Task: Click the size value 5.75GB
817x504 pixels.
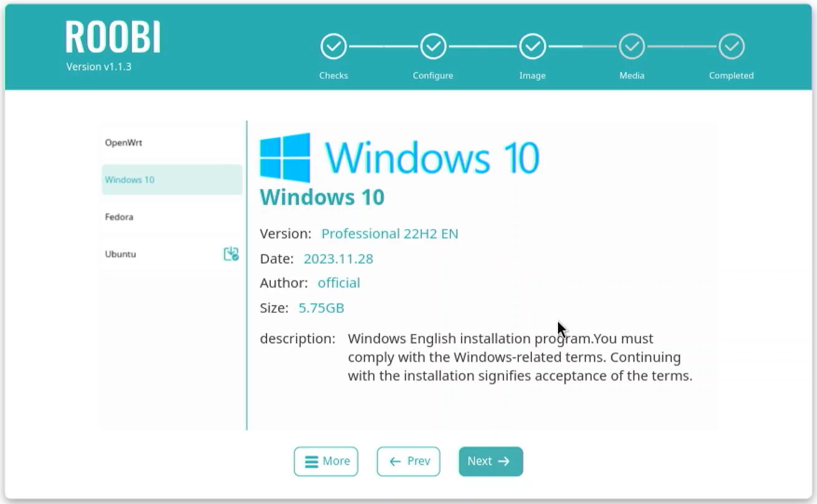Action: pos(321,308)
